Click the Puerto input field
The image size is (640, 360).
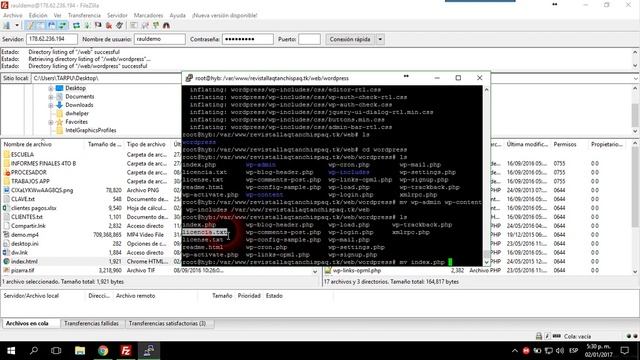point(309,39)
